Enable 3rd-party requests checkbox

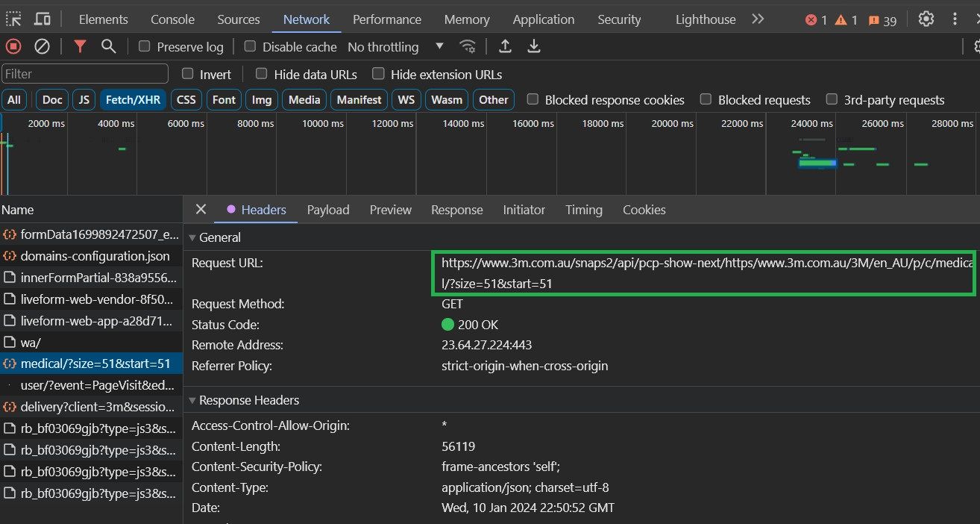(832, 99)
